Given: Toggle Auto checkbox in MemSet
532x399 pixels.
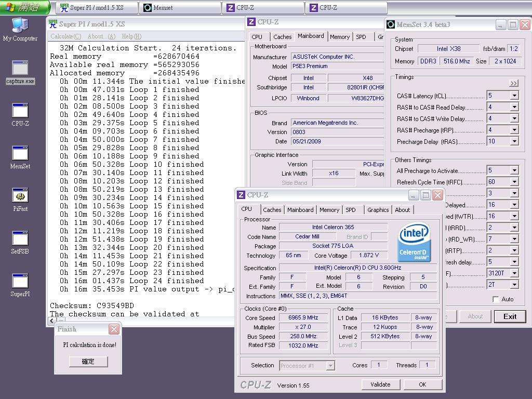Looking at the screenshot, I should click(x=496, y=299).
